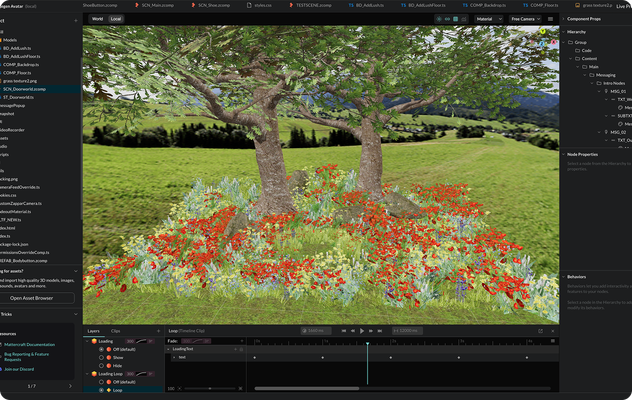Click the timeline options icon at ruler end
Screen dimensions: 632x400
(553, 341)
